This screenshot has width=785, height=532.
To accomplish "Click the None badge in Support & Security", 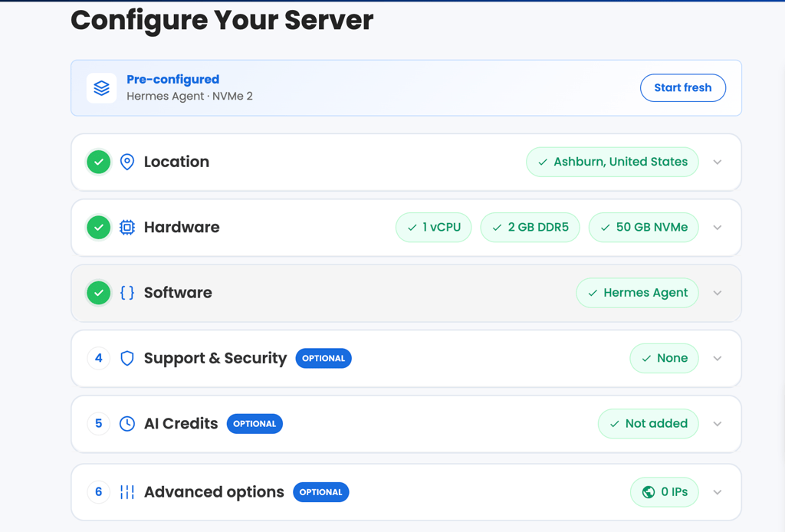I will [665, 358].
